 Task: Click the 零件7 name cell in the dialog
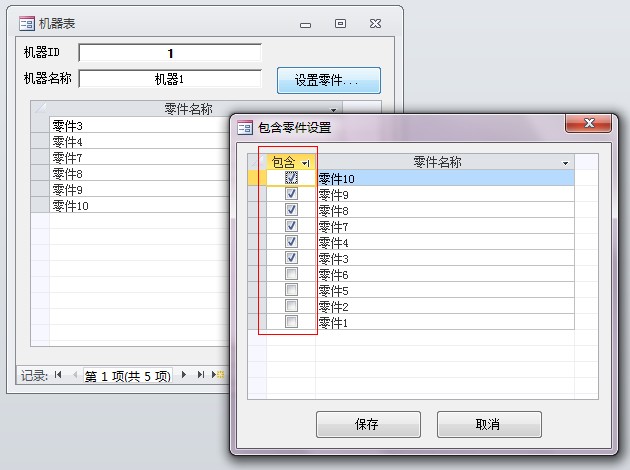click(x=445, y=226)
